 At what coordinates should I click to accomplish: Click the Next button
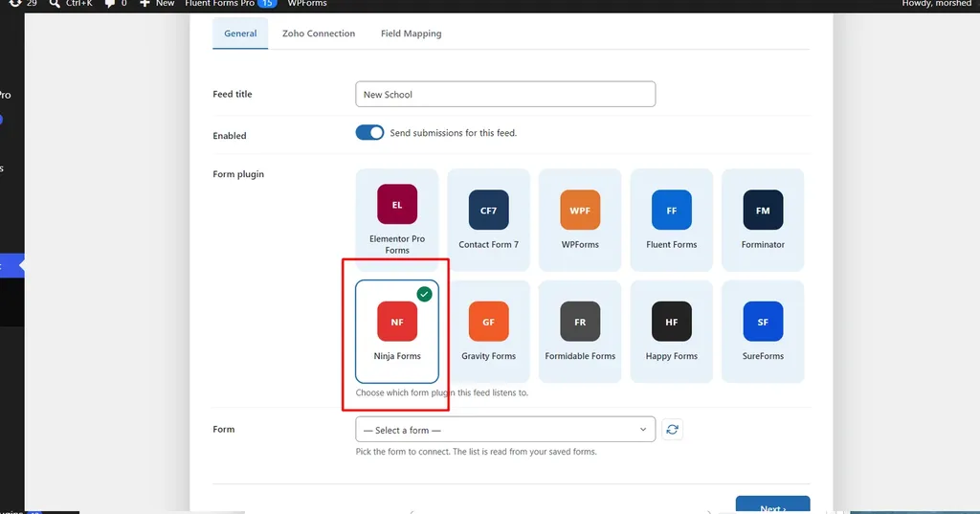[772, 505]
